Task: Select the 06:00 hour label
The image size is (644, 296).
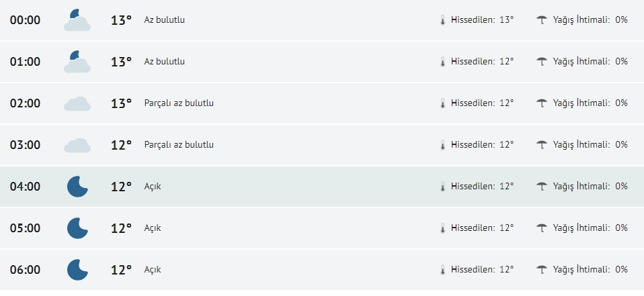Action: click(x=25, y=270)
